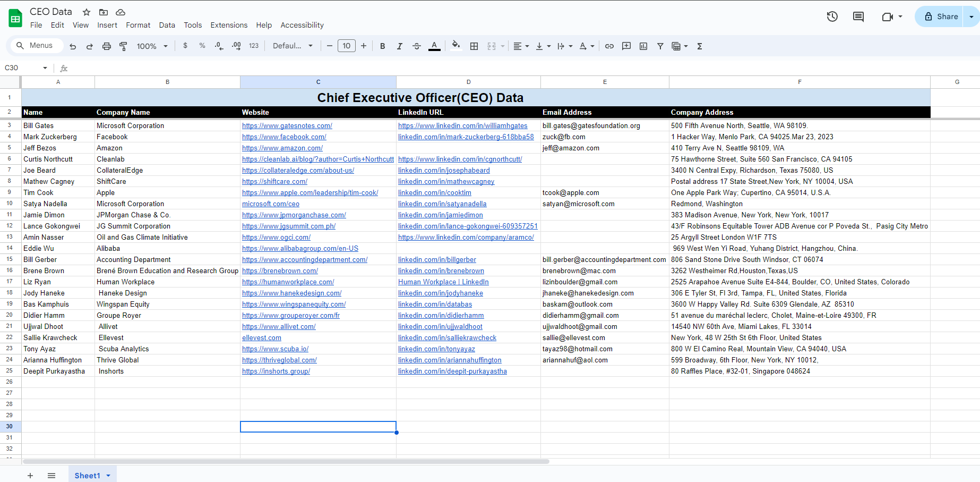Open the Sheet1 tab options arrow

(x=108, y=476)
